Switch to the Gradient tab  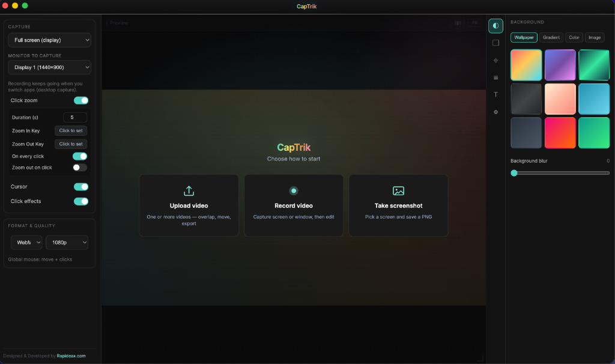click(x=551, y=38)
